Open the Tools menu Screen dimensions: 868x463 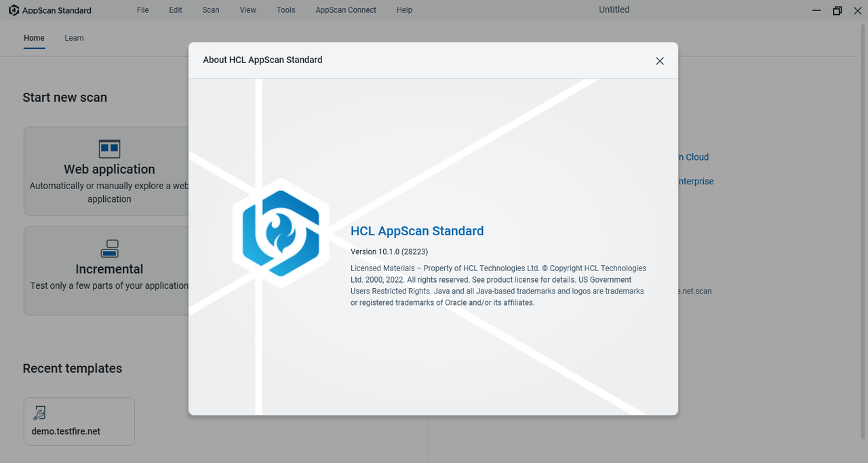point(286,10)
